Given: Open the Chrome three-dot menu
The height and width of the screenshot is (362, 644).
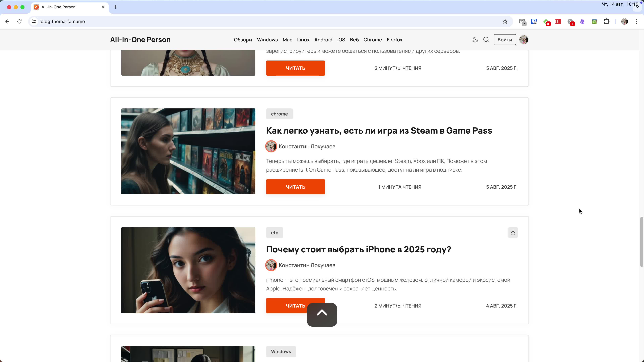Looking at the screenshot, I should (636, 21).
